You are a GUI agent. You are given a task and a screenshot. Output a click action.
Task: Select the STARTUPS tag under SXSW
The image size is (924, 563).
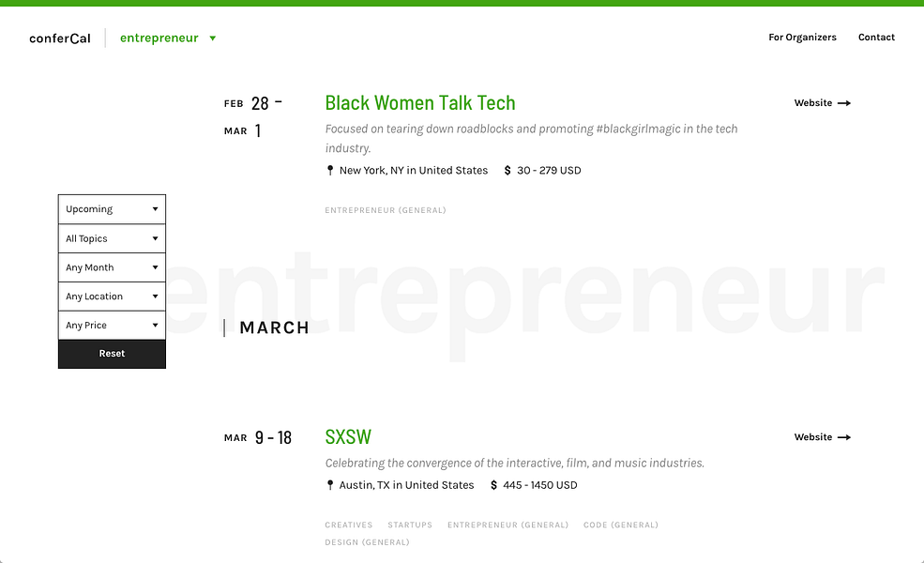[x=410, y=525]
